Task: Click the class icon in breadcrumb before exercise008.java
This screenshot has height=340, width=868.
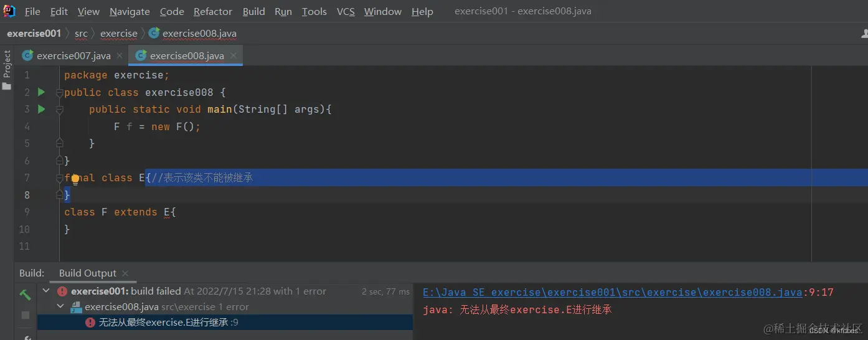Action: (x=154, y=33)
